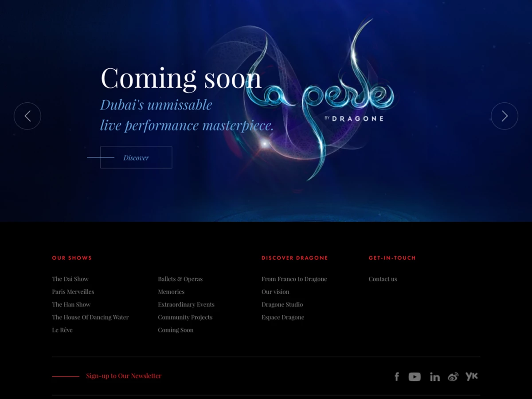The height and width of the screenshot is (399, 532).
Task: Go to The House Of Dancing Water
Action: click(90, 317)
